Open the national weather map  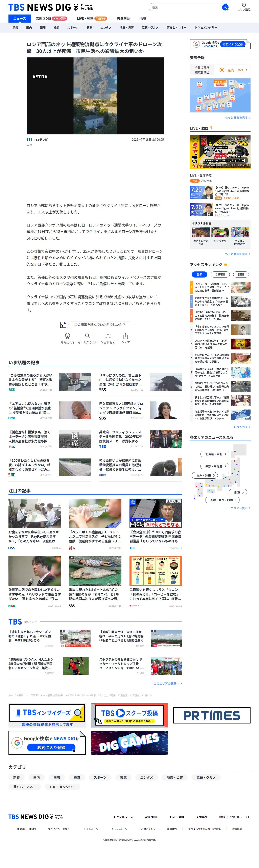pos(220,95)
